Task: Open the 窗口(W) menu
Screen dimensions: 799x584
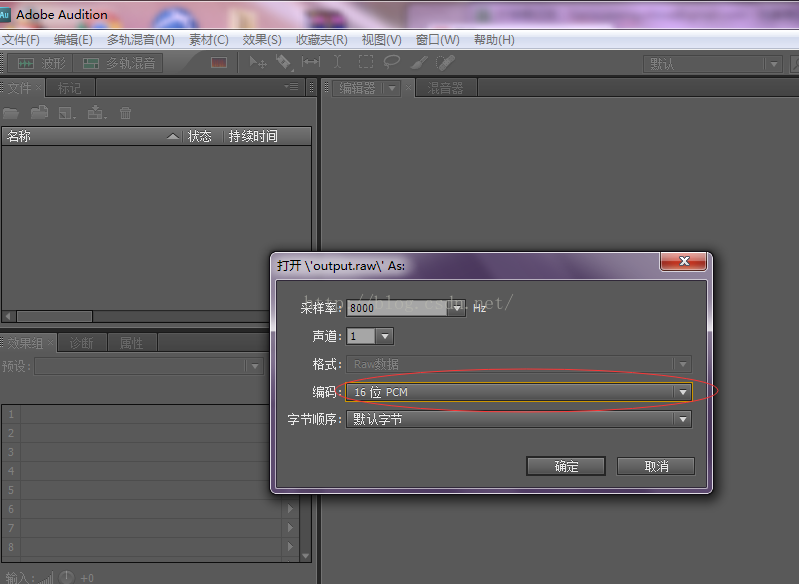Action: coord(438,40)
